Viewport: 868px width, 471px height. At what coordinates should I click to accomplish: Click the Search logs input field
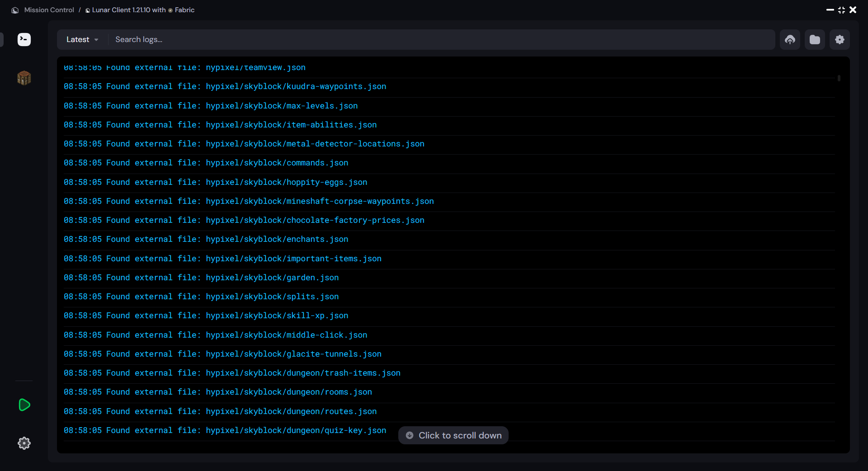(316, 39)
